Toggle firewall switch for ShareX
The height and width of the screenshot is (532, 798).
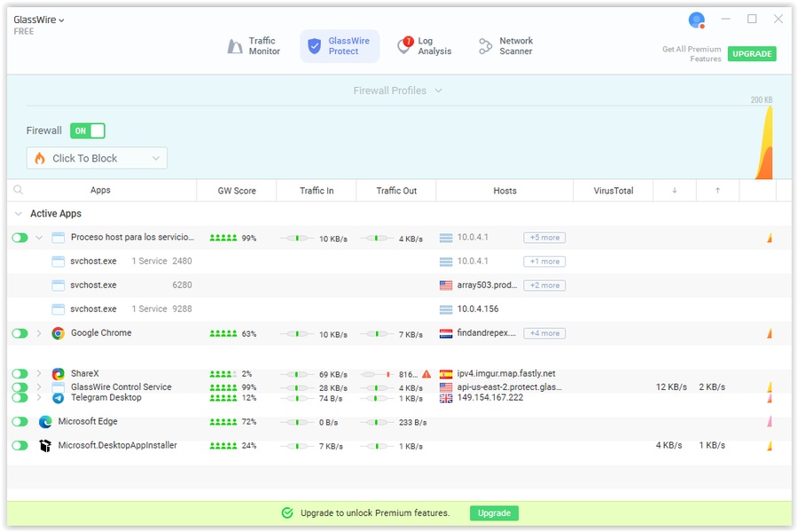20,374
